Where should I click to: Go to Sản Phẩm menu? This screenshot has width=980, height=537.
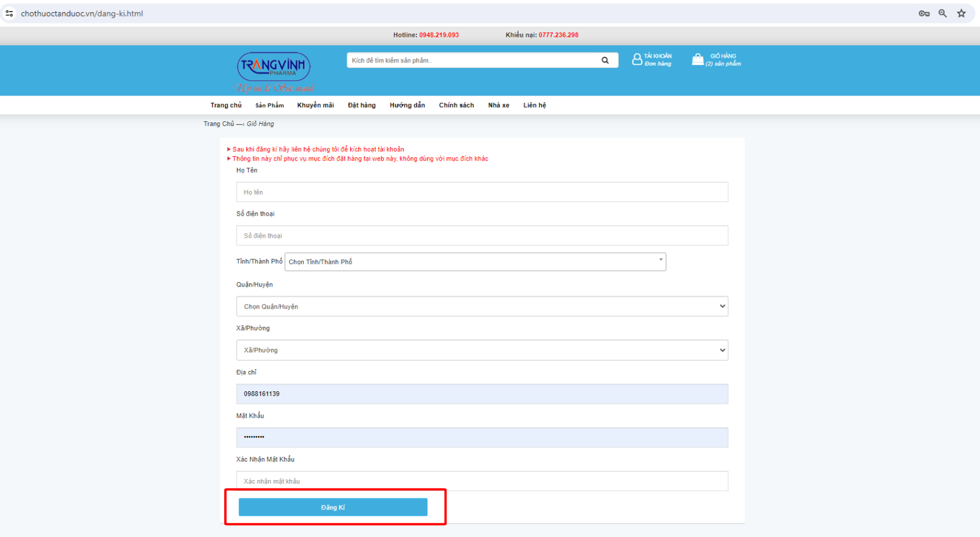click(x=269, y=105)
